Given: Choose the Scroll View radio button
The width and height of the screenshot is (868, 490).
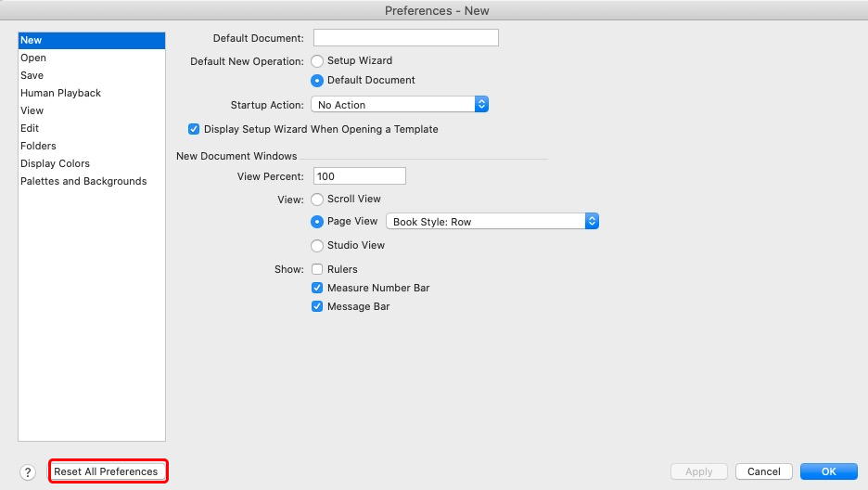Looking at the screenshot, I should [317, 200].
